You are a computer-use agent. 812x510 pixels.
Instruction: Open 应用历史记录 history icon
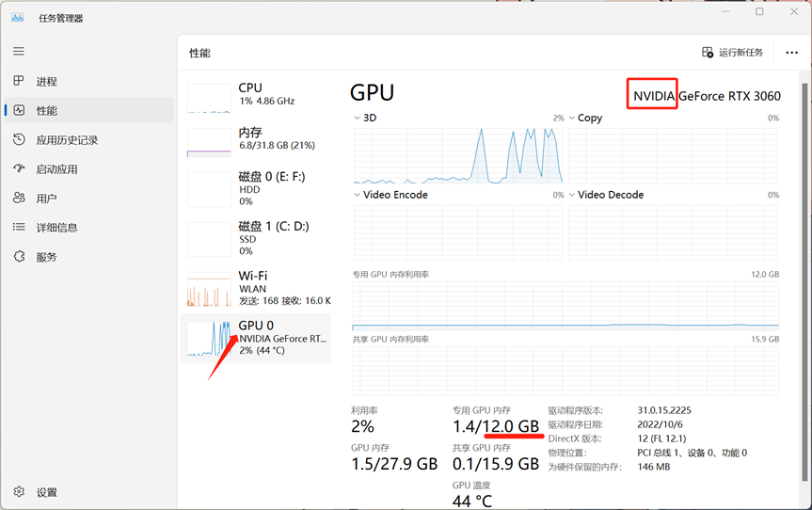coord(19,139)
